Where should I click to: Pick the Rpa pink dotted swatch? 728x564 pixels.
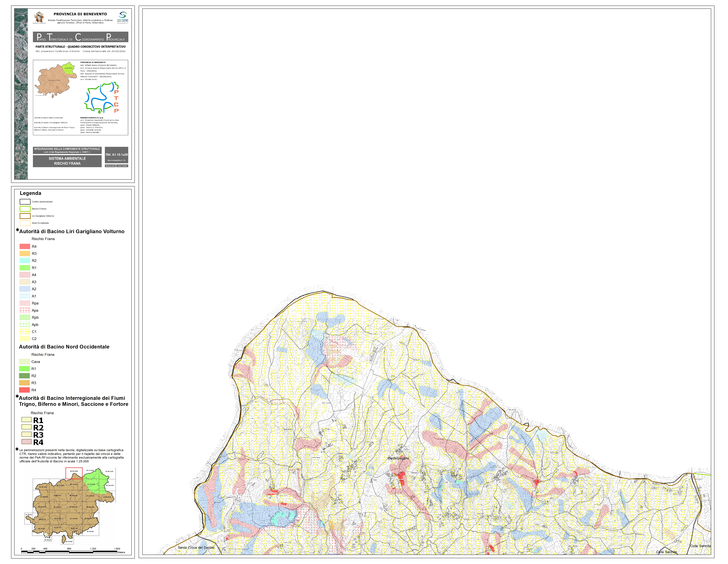[25, 303]
